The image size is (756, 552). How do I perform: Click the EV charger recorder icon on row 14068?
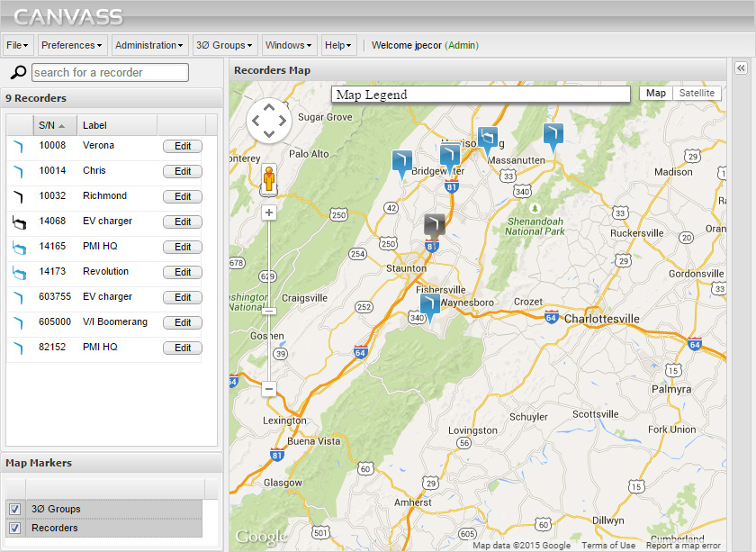pos(21,222)
